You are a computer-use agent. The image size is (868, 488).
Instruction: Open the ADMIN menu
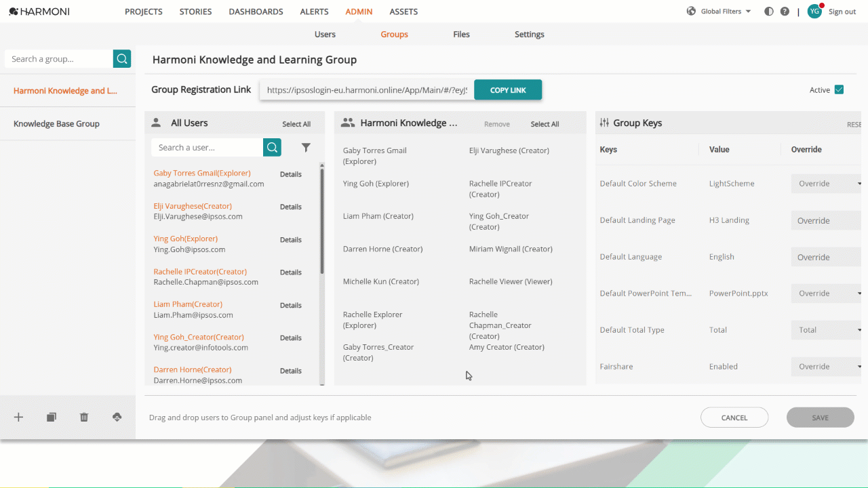[x=359, y=12]
